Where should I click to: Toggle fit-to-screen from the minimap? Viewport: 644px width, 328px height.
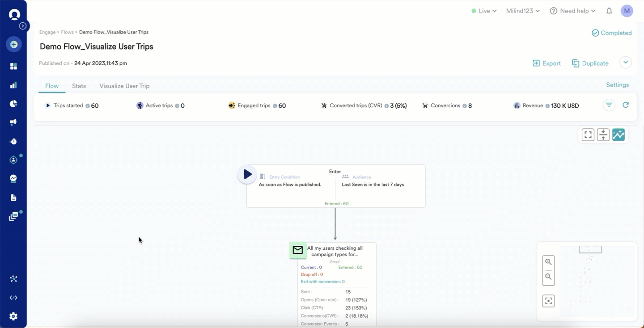tap(548, 301)
